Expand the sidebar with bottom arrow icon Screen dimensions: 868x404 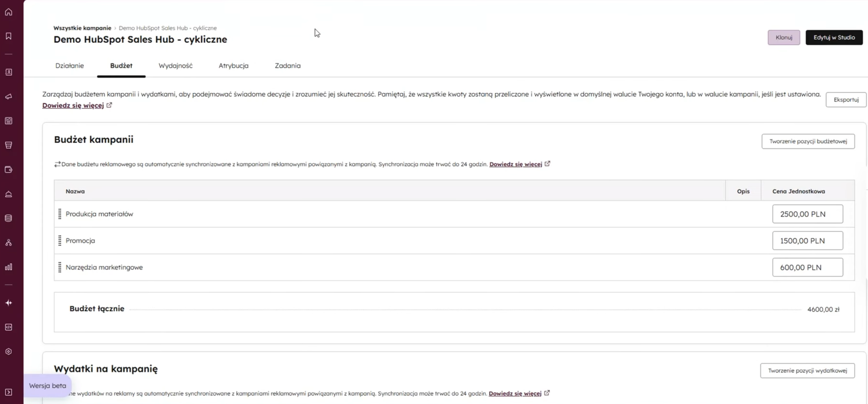pos(9,392)
